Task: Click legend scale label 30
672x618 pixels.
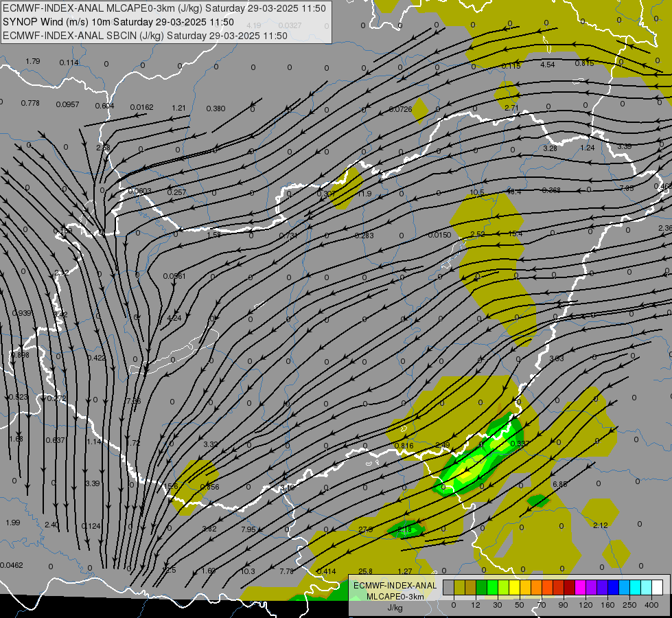Action: (x=497, y=605)
